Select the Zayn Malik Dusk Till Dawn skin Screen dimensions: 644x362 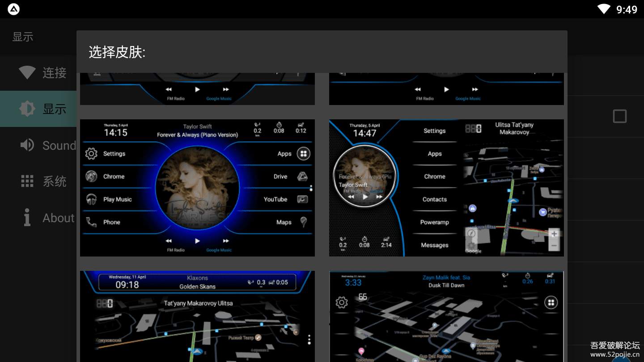[x=446, y=316]
